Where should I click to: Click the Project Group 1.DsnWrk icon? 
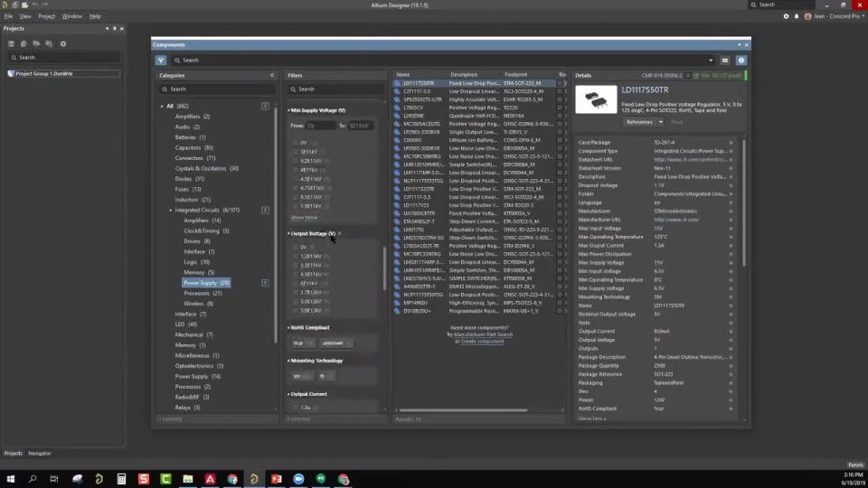coord(11,73)
